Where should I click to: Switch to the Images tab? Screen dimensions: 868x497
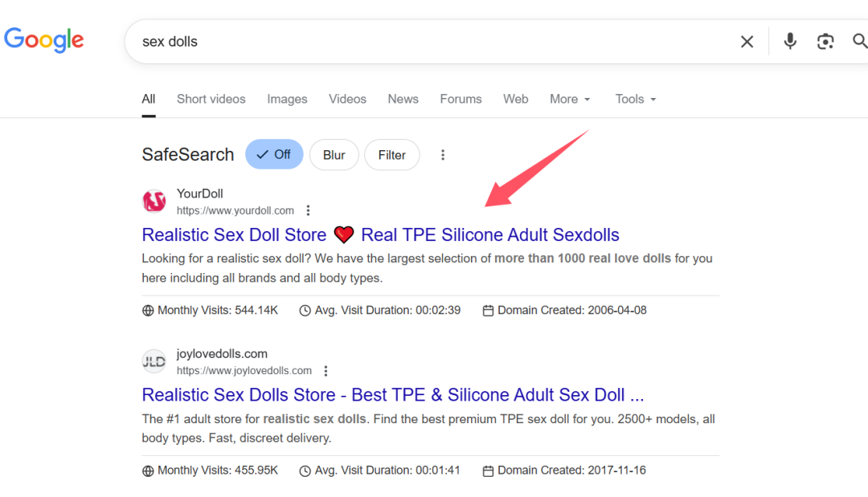(x=287, y=99)
